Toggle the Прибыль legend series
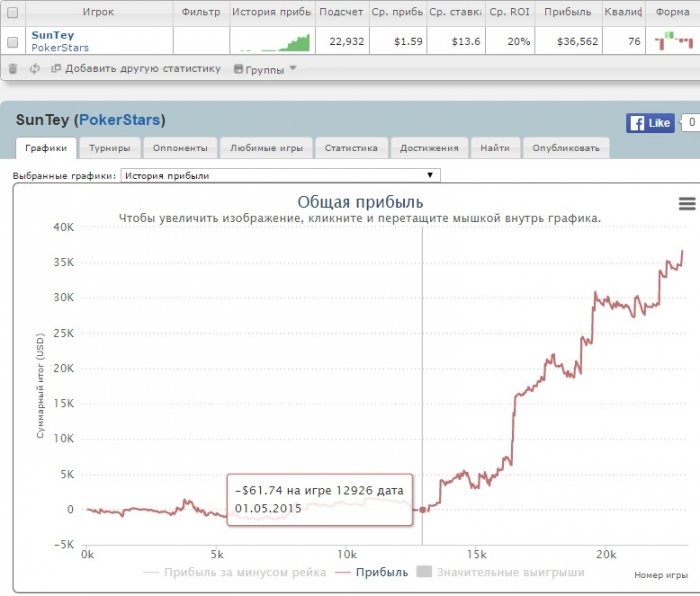700x596 pixels. pyautogui.click(x=371, y=572)
